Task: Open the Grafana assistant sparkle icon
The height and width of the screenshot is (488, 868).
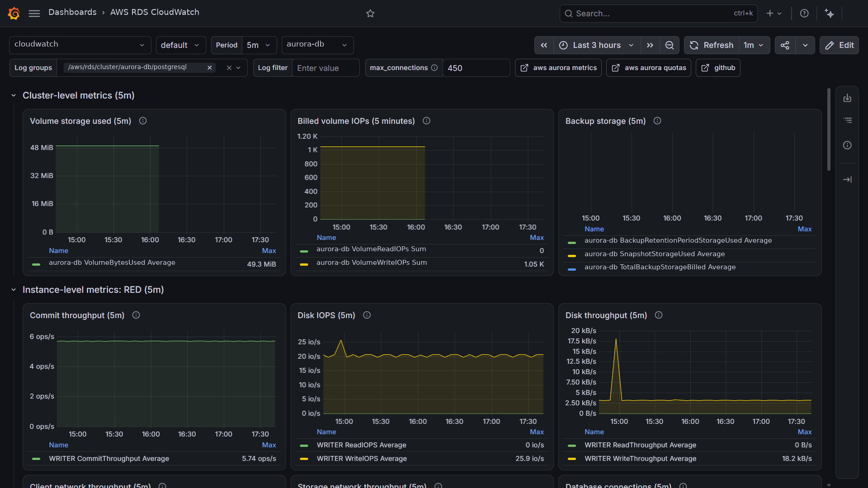Action: click(829, 13)
